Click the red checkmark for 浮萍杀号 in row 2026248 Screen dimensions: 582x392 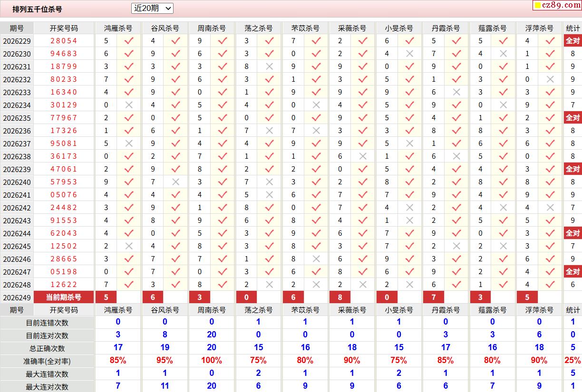(550, 285)
